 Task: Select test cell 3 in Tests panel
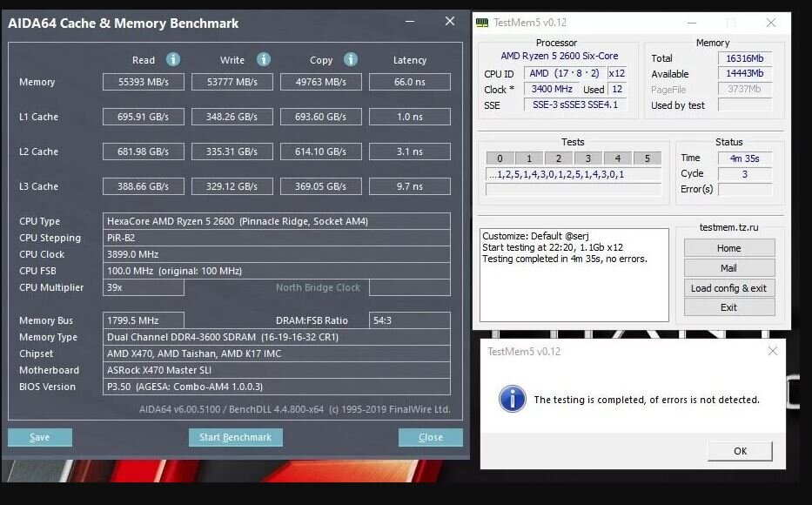587,158
